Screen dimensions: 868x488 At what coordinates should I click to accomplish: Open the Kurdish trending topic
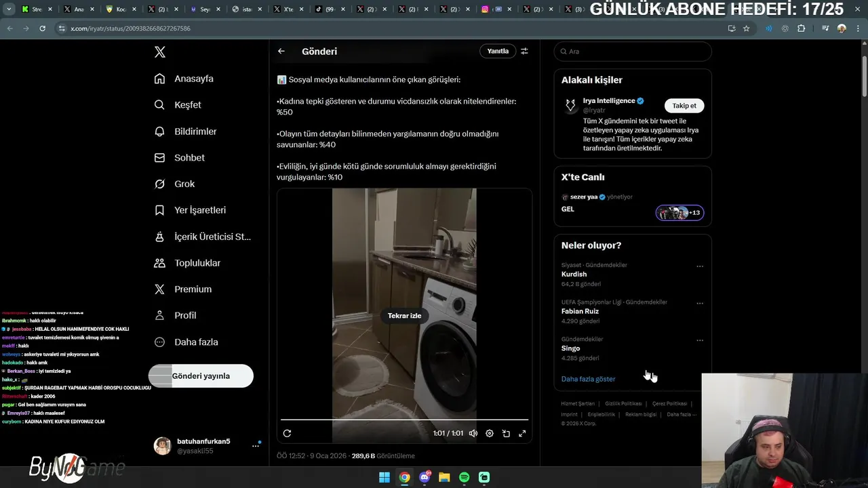pos(574,274)
